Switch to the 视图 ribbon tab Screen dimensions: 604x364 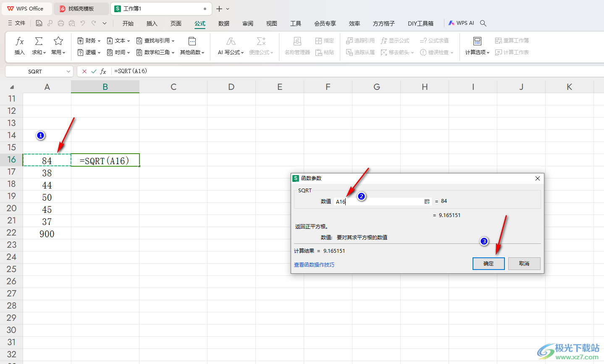tap(272, 24)
